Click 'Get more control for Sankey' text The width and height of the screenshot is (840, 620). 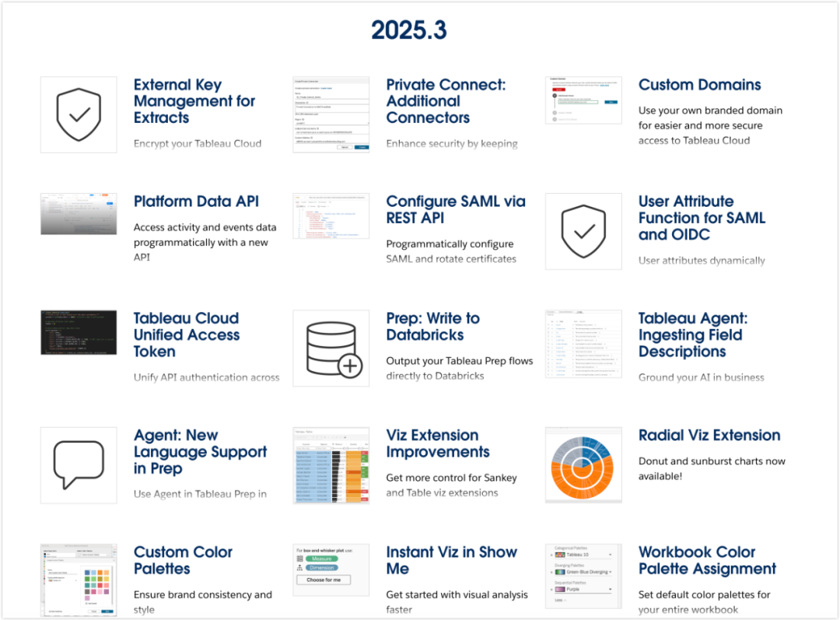point(452,478)
